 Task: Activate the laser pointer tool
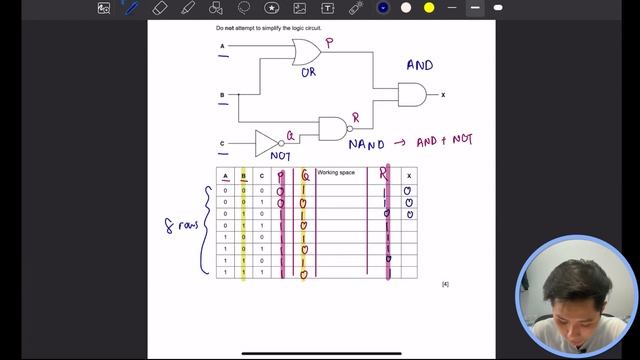(x=356, y=8)
